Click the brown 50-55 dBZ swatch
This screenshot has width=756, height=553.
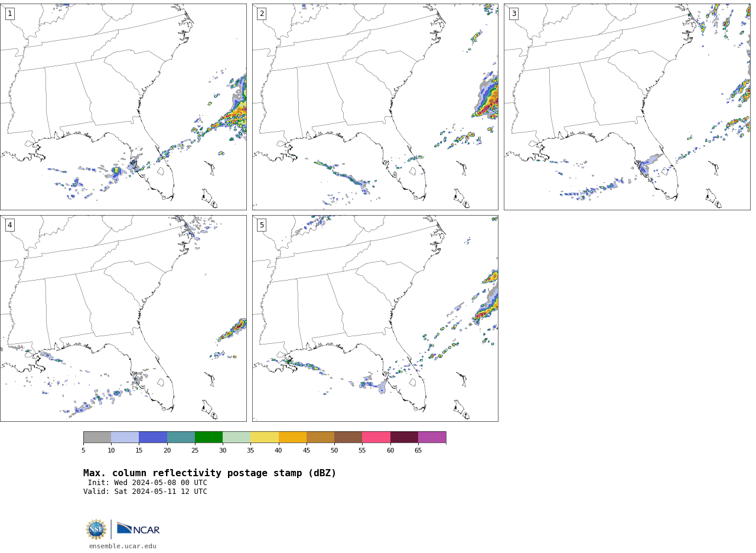pos(348,437)
